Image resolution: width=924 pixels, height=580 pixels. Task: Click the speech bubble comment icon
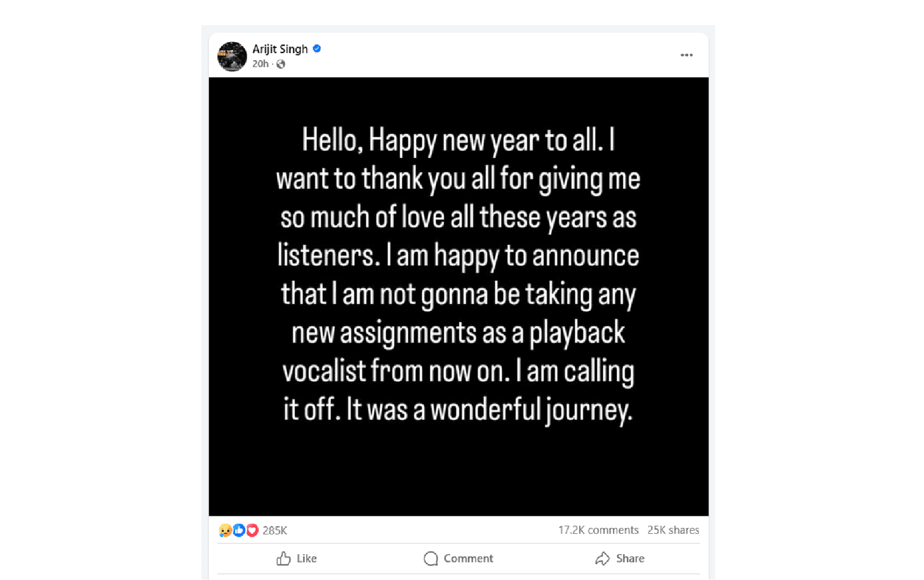click(431, 559)
